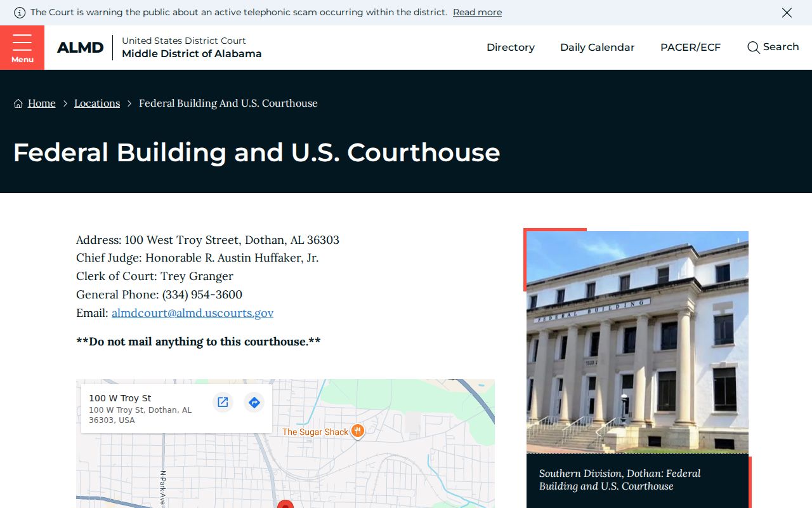Click the Clerk of Court: Trey Granger text

coord(155,276)
